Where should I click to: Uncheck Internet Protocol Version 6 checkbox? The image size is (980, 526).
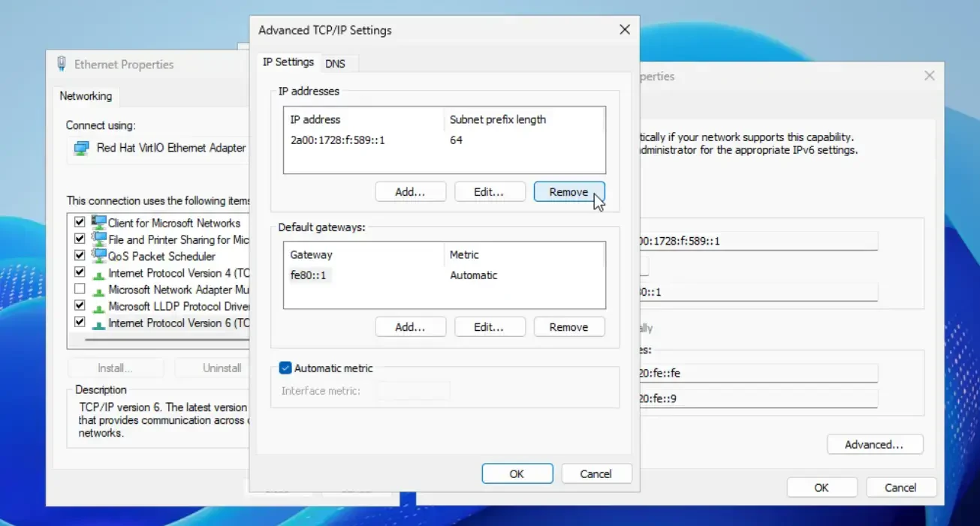point(80,323)
